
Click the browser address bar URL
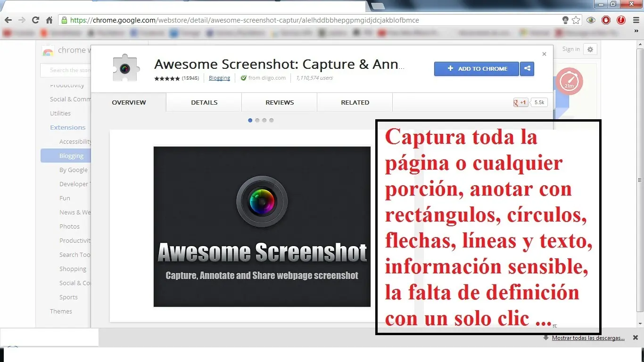[x=244, y=20]
